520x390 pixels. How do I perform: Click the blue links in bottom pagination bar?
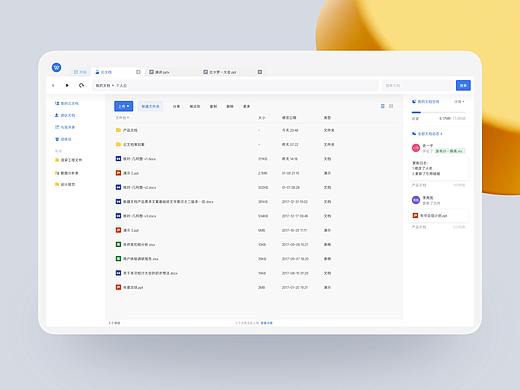267,323
